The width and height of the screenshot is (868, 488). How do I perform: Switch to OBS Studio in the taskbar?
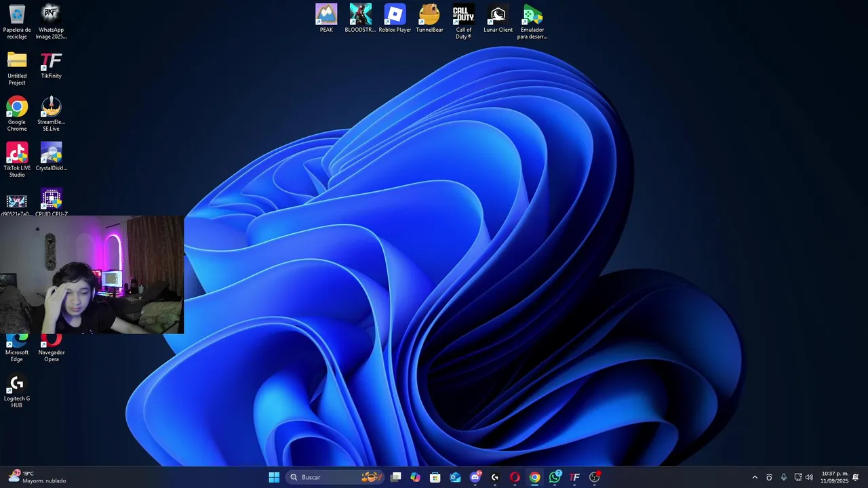tap(595, 477)
